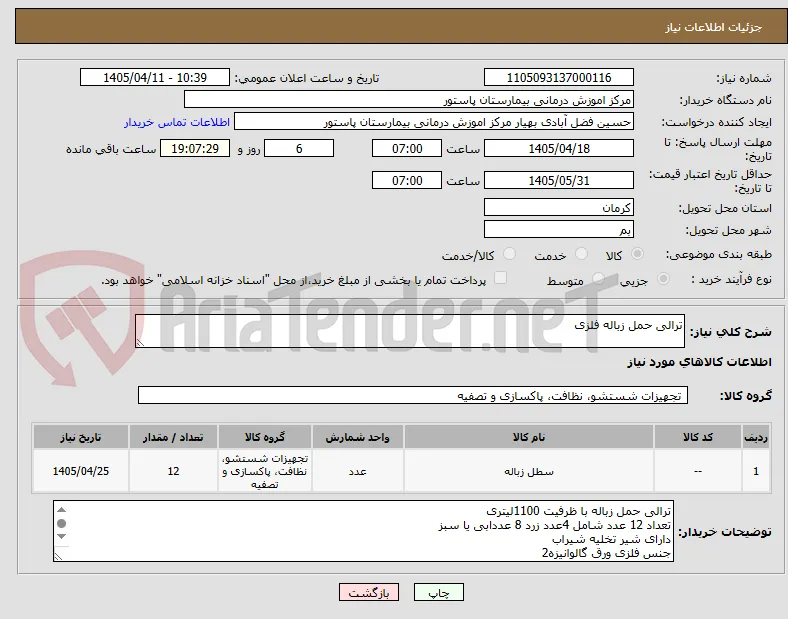The image size is (788, 619).
Task: Click the اطلاعات کالاهای مورد نیاز heading
Action: coord(699,362)
